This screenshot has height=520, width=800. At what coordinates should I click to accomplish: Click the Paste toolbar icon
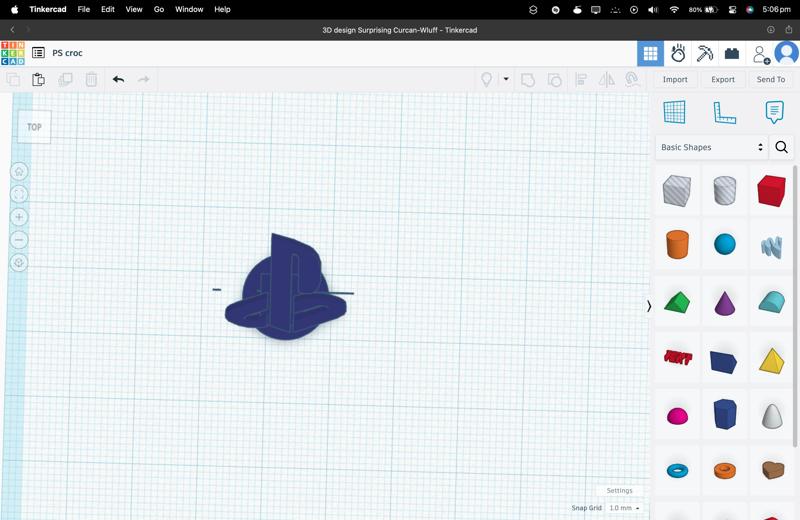pyautogui.click(x=38, y=80)
